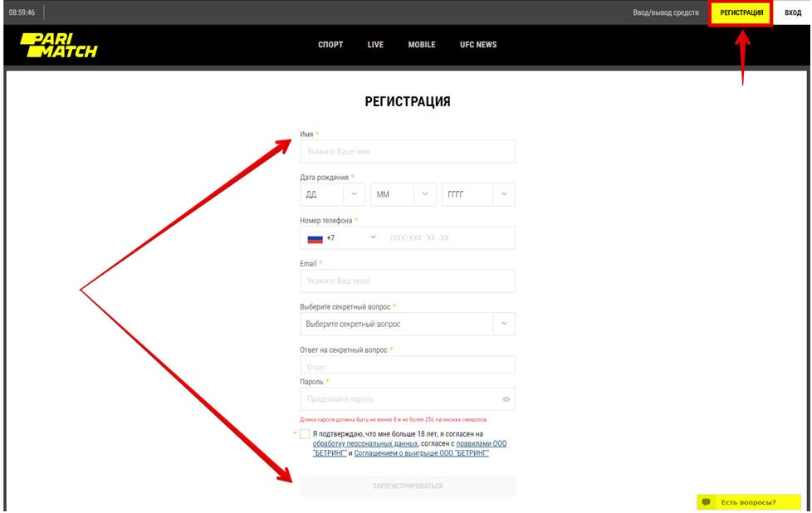The height and width of the screenshot is (513, 812).
Task: Open the Ввод/вывод средств link
Action: 666,13
